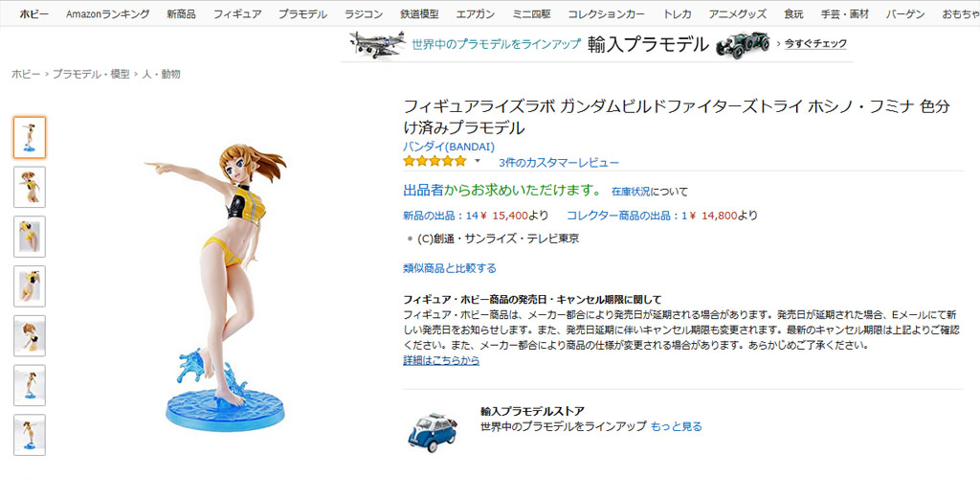The image size is (980, 479).
Task: Expand the star rating dropdown arrow
Action: pyautogui.click(x=479, y=161)
